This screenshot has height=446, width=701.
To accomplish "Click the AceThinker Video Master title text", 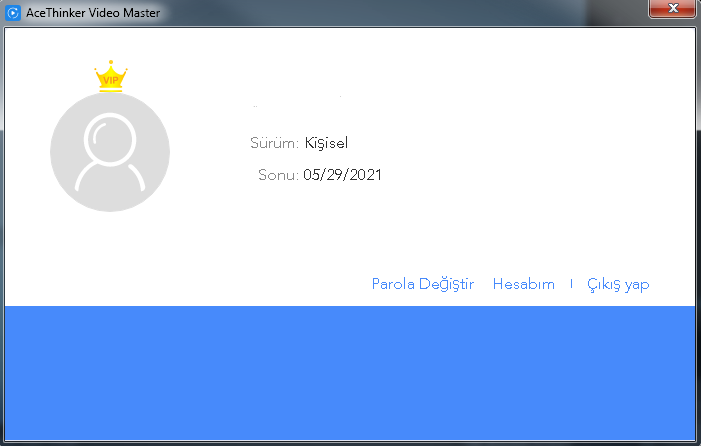I will (93, 13).
